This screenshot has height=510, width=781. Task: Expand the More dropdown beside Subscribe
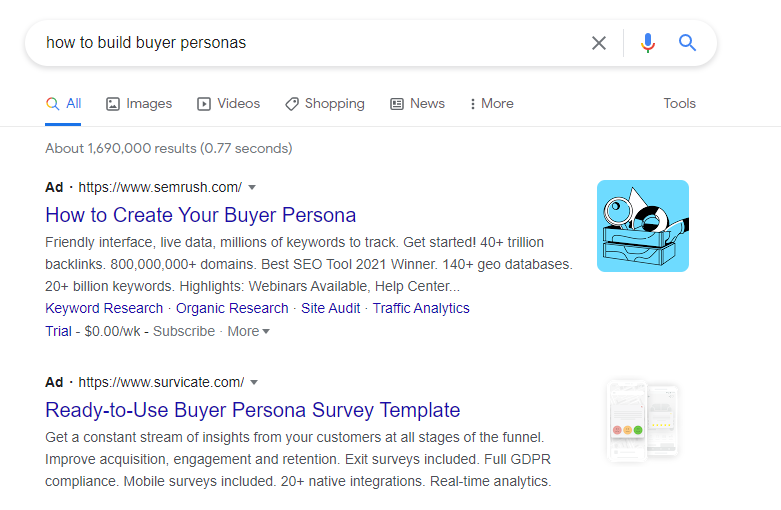pyautogui.click(x=249, y=331)
